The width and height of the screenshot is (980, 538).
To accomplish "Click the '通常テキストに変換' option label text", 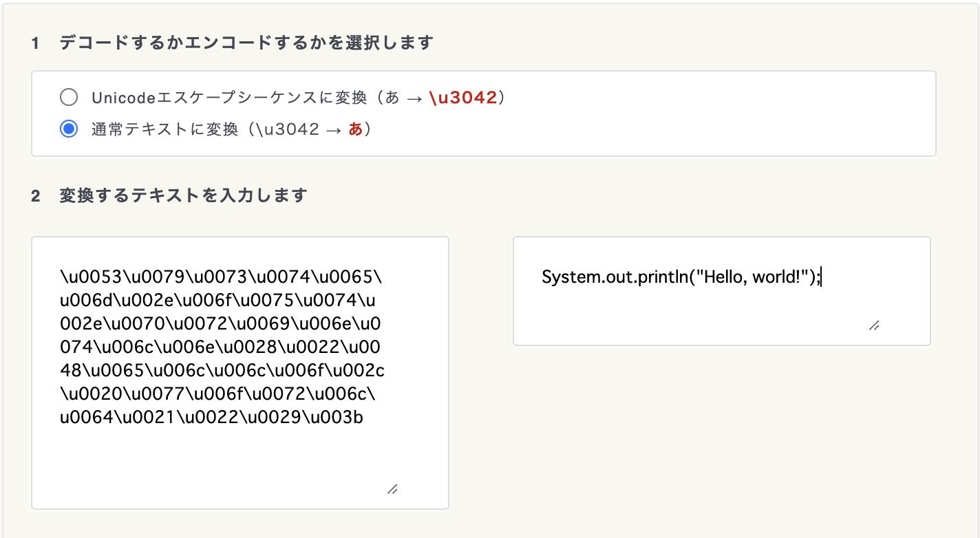I will tap(164, 129).
